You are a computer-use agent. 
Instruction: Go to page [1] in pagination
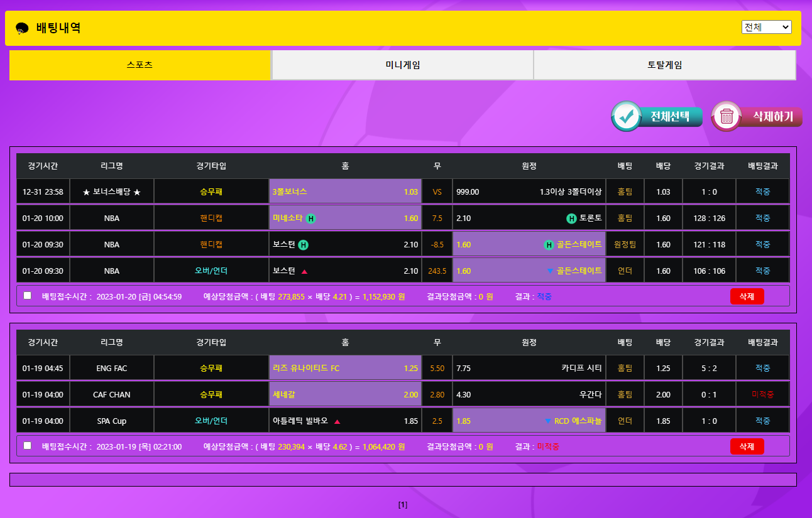point(403,504)
